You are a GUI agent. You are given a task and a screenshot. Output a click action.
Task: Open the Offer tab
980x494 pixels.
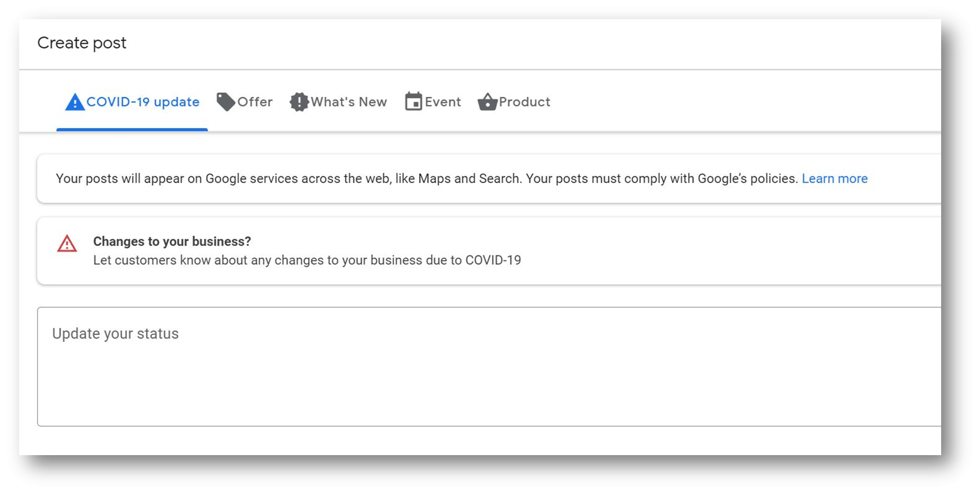245,102
